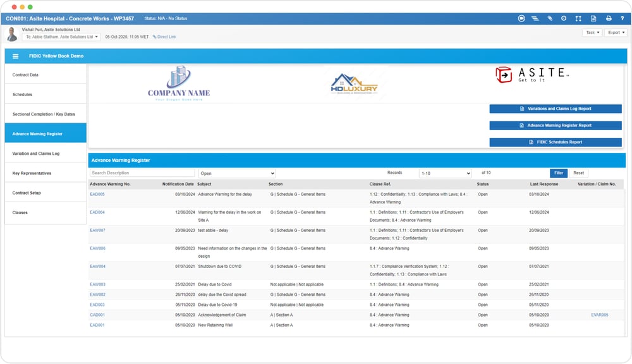Click the circular record status icon
Image resolution: width=632 pixels, height=364 pixels.
click(x=521, y=18)
